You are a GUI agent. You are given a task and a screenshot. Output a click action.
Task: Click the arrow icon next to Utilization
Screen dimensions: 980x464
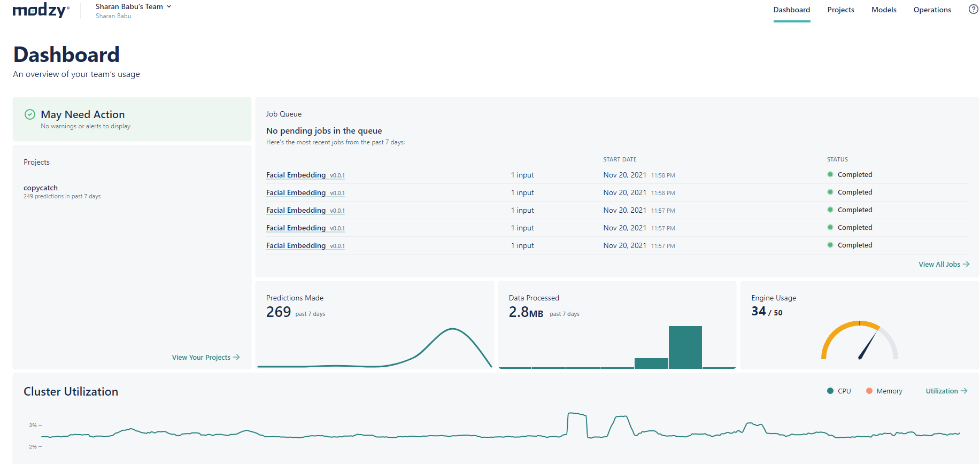tap(964, 391)
